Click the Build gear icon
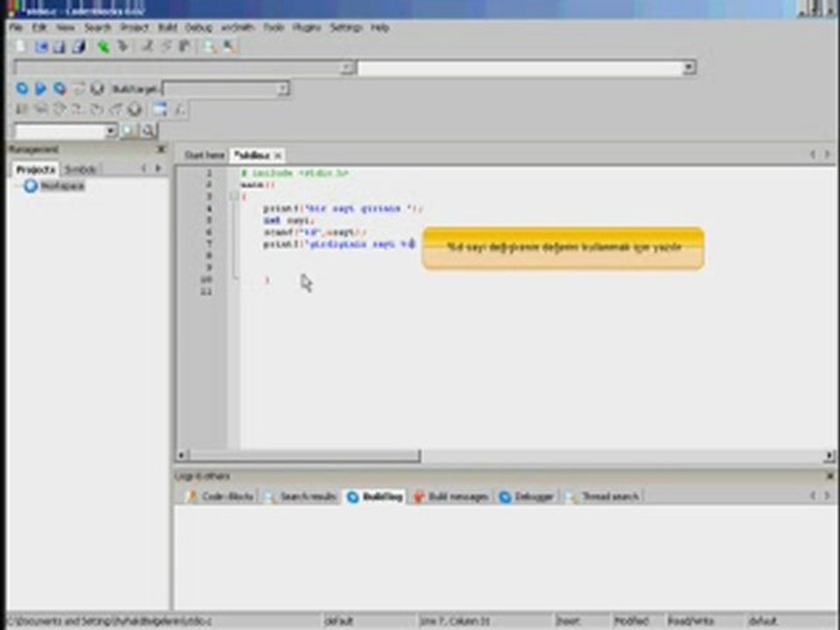This screenshot has width=840, height=630. 22,88
